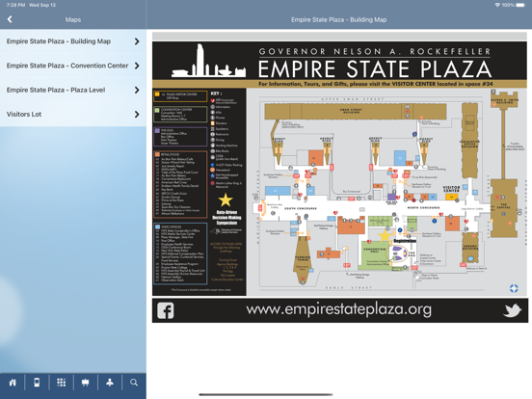Open the grid menu icon
Viewport: 532px width, 399px height.
[x=61, y=383]
